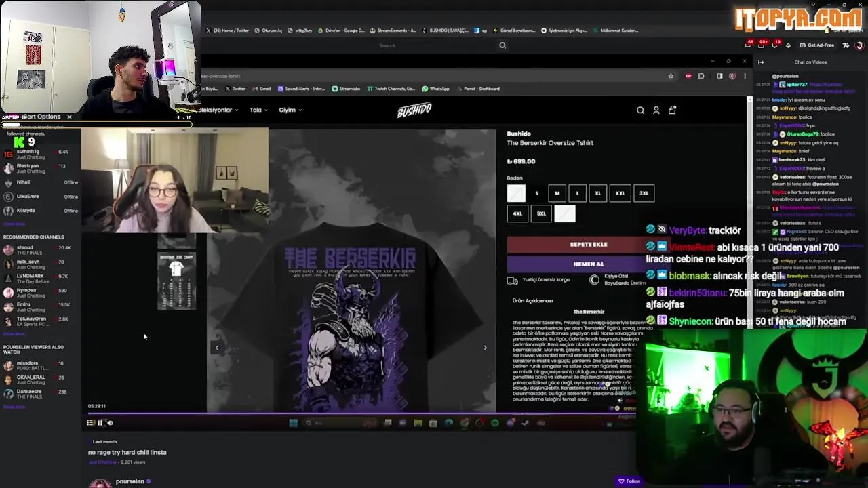Screen dimensions: 868x488
Task: Select size XXL
Action: point(620,193)
